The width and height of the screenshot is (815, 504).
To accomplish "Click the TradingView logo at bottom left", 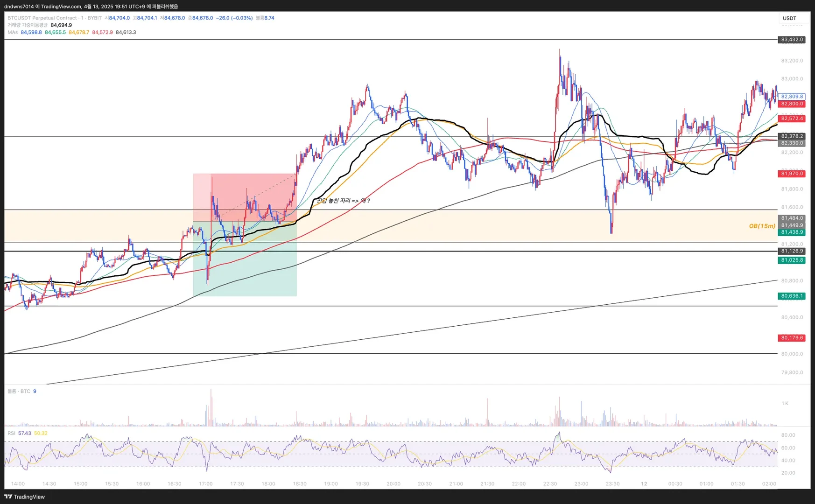I will 24,497.
